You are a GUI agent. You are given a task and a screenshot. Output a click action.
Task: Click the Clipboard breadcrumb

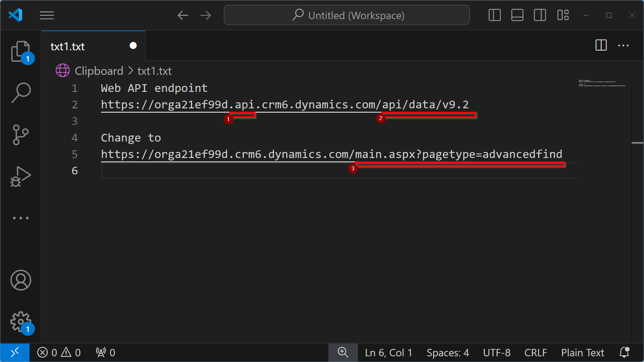tap(99, 71)
